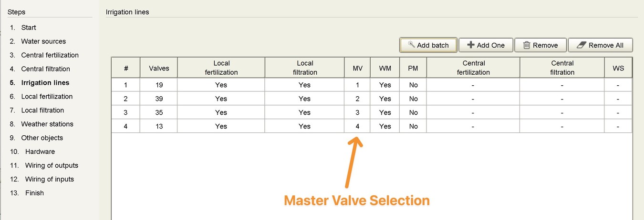The width and height of the screenshot is (644, 220).
Task: Click the magic wand icon on Add batch
Action: (x=411, y=45)
